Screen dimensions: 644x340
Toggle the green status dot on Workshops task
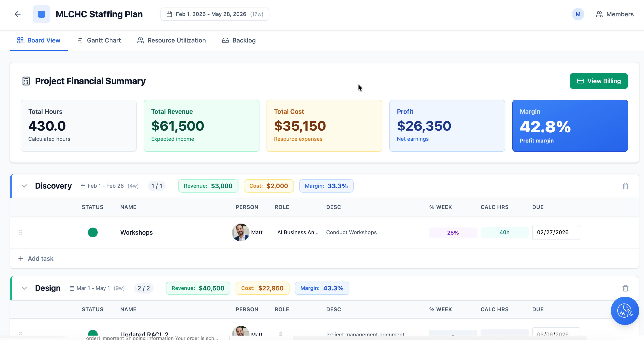(93, 232)
